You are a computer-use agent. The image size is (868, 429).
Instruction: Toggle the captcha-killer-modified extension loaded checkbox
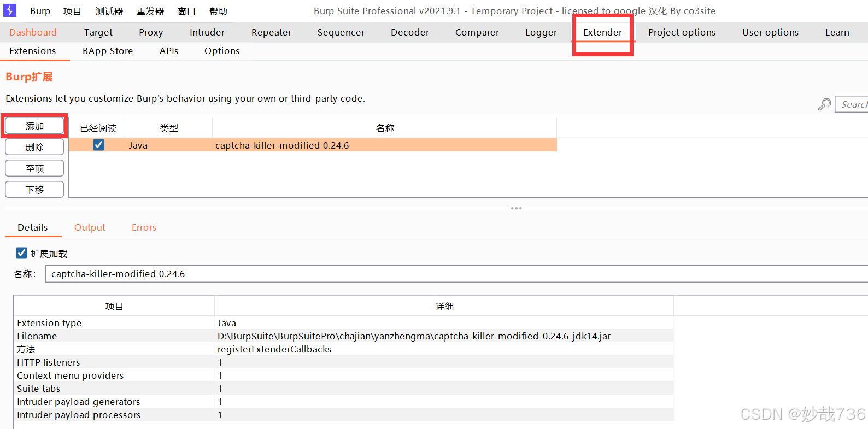point(98,145)
